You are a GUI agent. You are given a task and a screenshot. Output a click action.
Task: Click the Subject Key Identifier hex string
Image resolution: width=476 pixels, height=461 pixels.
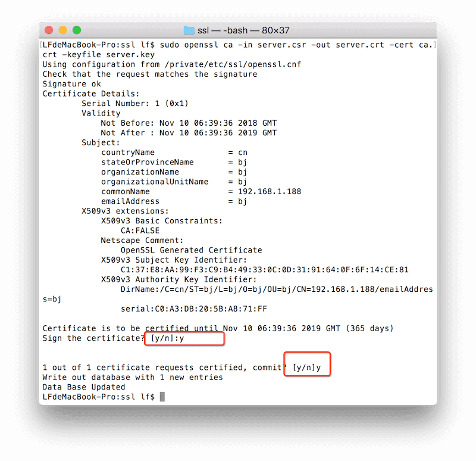[x=264, y=270]
